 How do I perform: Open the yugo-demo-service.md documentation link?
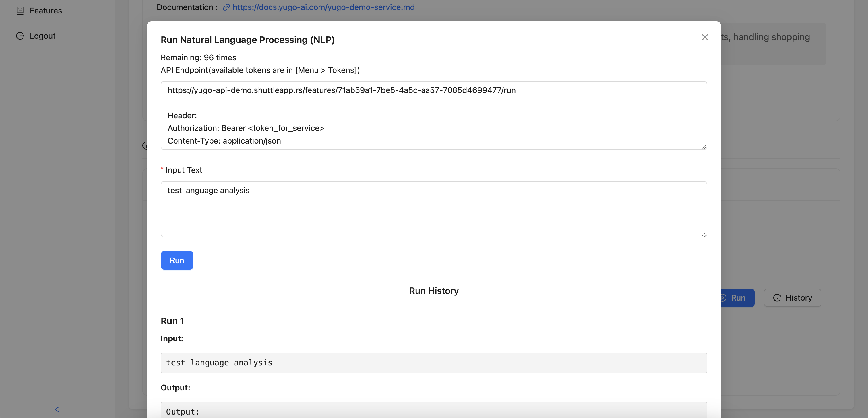[x=323, y=7]
